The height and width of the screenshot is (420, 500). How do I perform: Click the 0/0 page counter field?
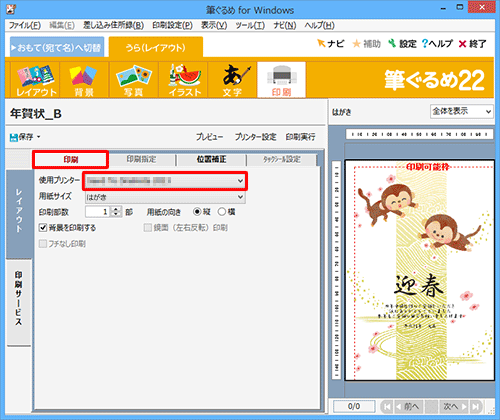(354, 406)
